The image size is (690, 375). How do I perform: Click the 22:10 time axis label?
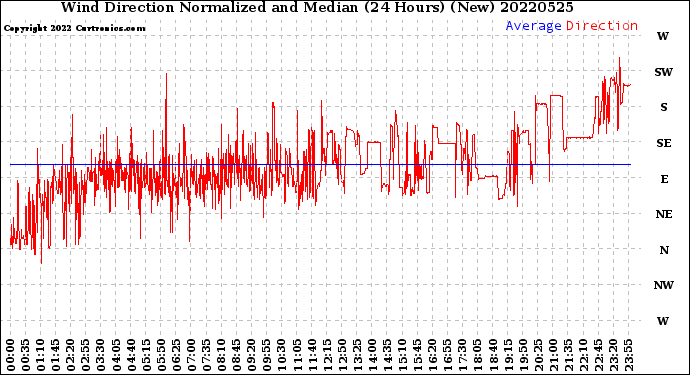pos(583,355)
